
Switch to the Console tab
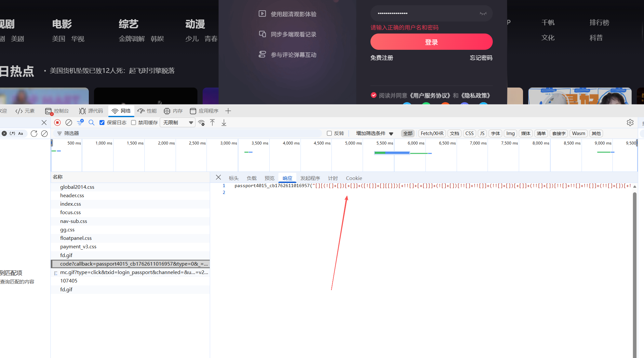pyautogui.click(x=57, y=111)
